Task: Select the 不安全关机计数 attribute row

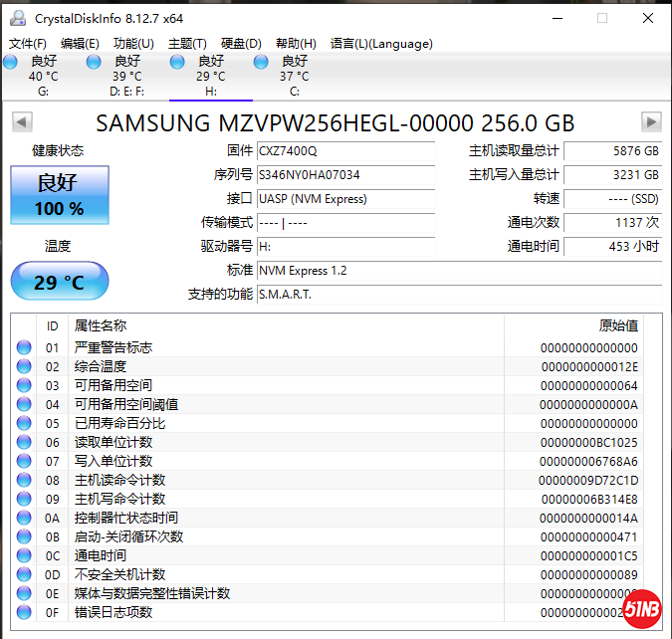Action: coord(119,575)
